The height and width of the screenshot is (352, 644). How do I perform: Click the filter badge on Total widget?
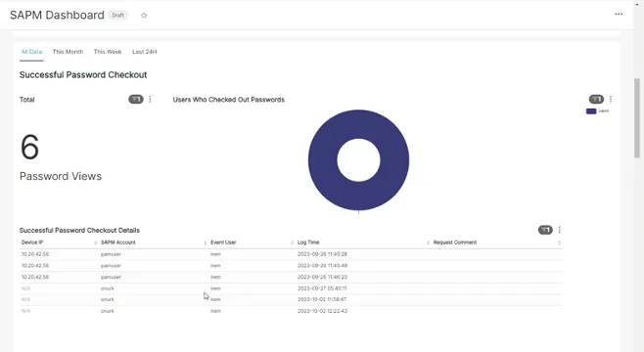click(x=136, y=100)
